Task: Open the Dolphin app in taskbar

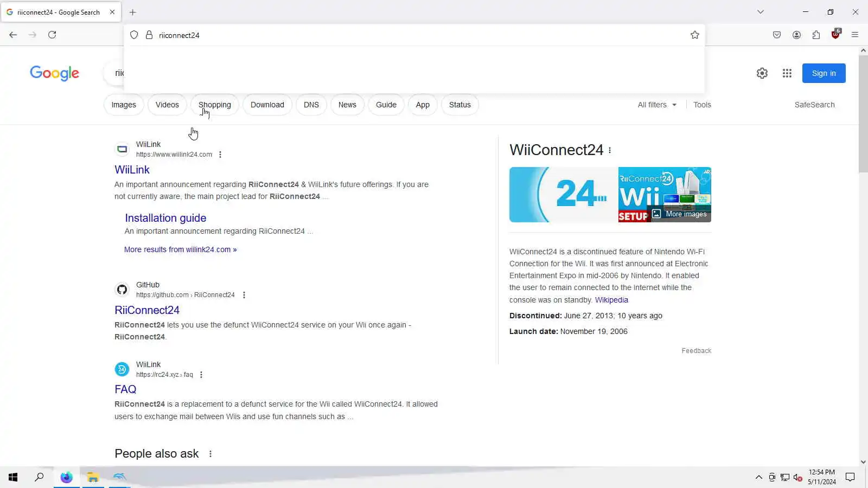Action: point(119,477)
